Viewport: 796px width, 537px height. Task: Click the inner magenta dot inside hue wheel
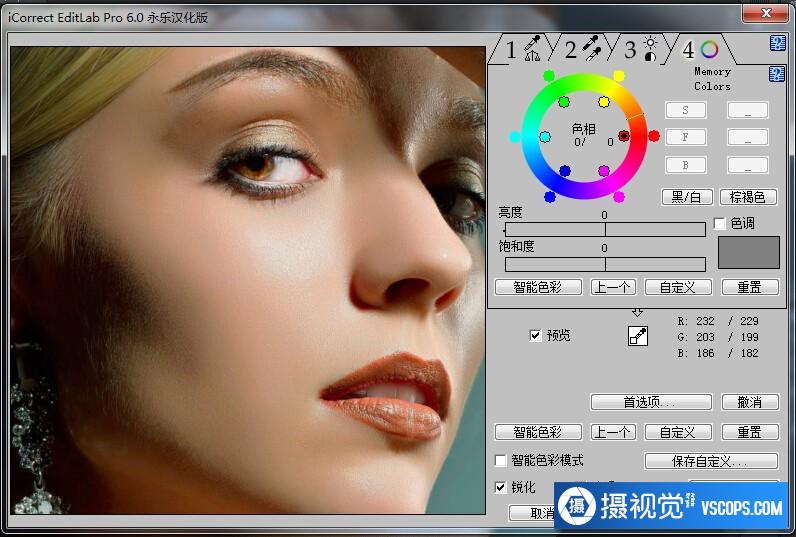(x=604, y=171)
